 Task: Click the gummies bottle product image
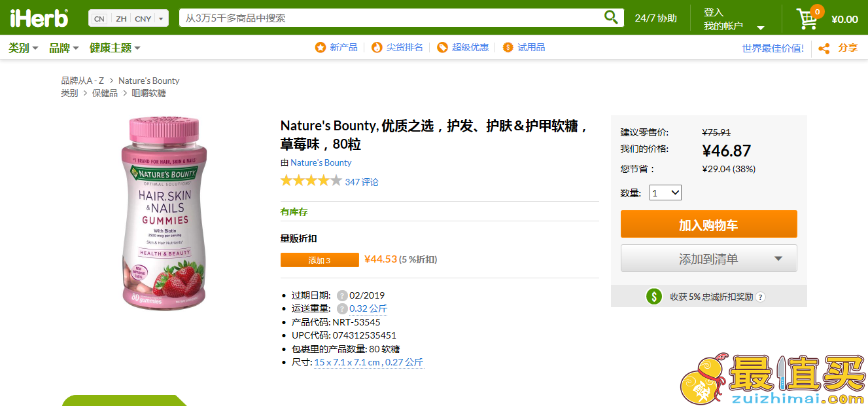pyautogui.click(x=164, y=213)
